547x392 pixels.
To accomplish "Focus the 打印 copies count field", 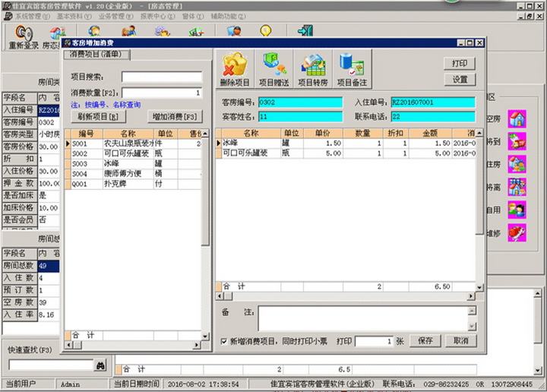I will (374, 341).
